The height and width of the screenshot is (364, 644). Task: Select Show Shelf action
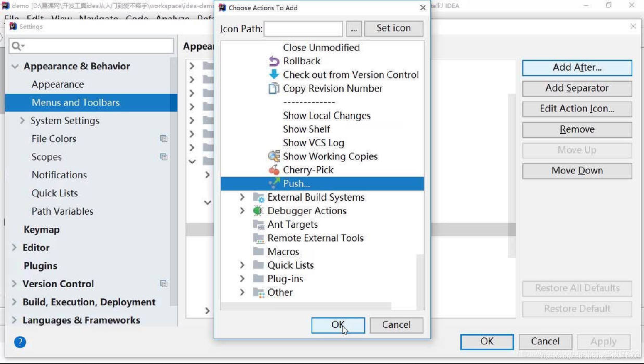(x=307, y=129)
